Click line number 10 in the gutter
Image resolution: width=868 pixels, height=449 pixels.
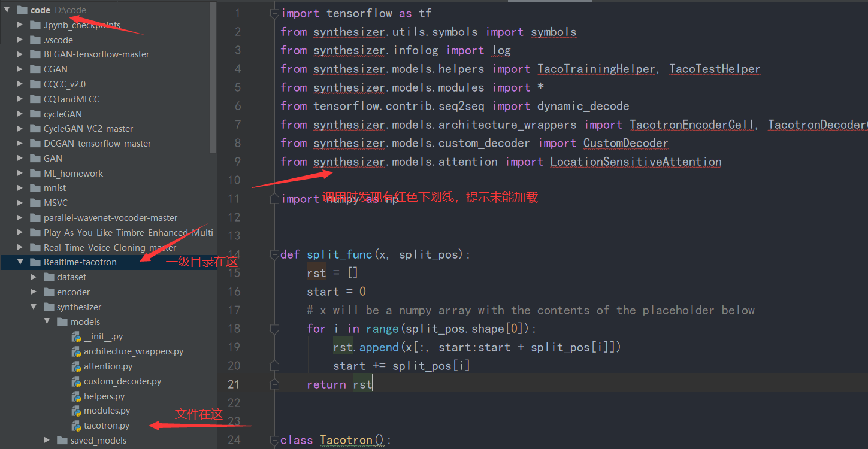[x=234, y=180]
